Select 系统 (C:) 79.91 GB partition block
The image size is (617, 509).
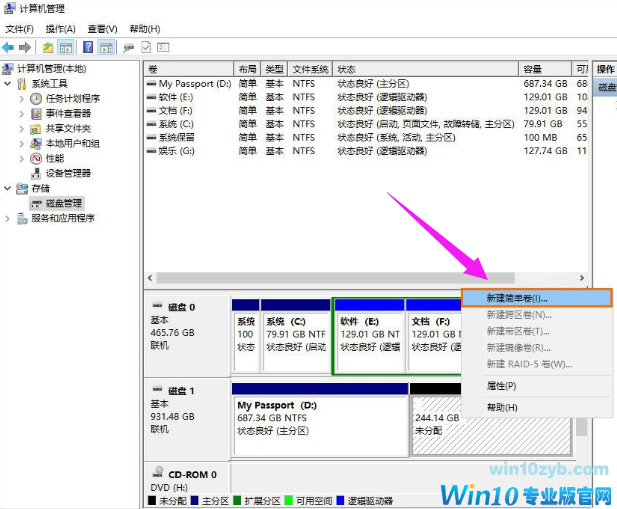(296, 336)
